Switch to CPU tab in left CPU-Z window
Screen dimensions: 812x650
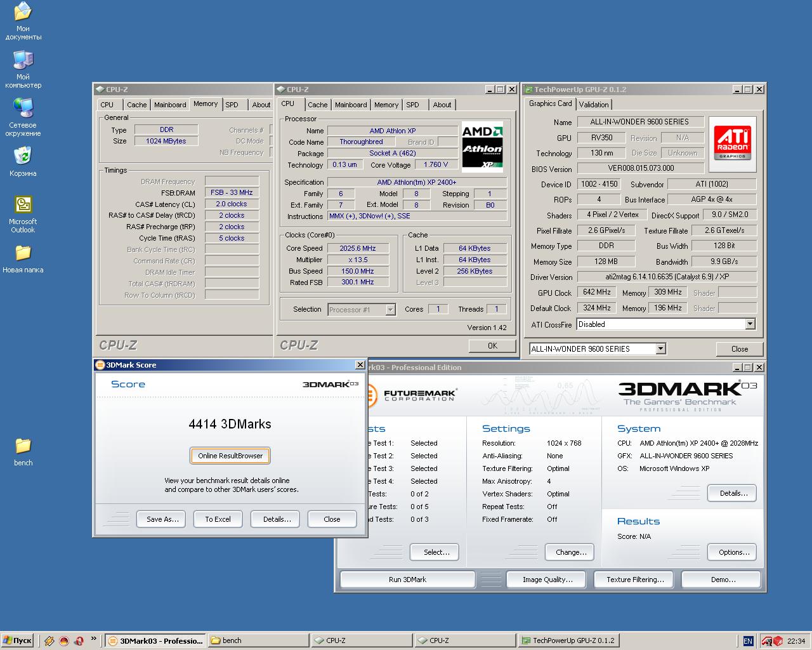[107, 105]
